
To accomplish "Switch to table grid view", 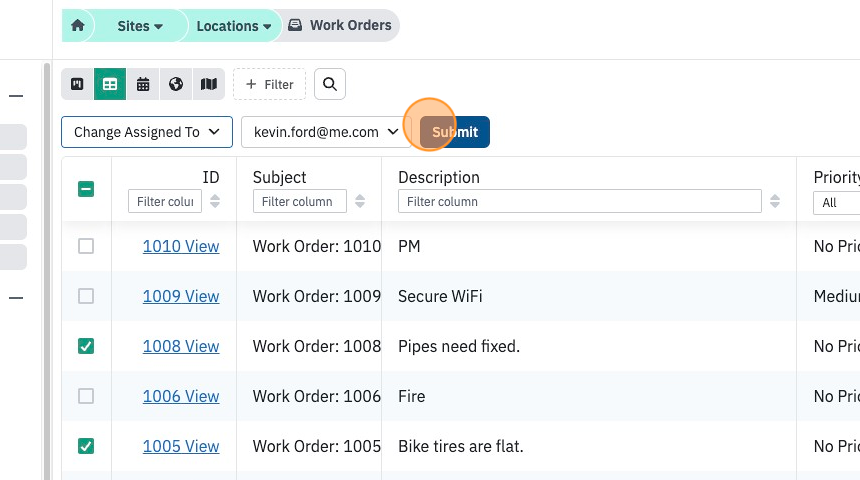I will pos(110,84).
